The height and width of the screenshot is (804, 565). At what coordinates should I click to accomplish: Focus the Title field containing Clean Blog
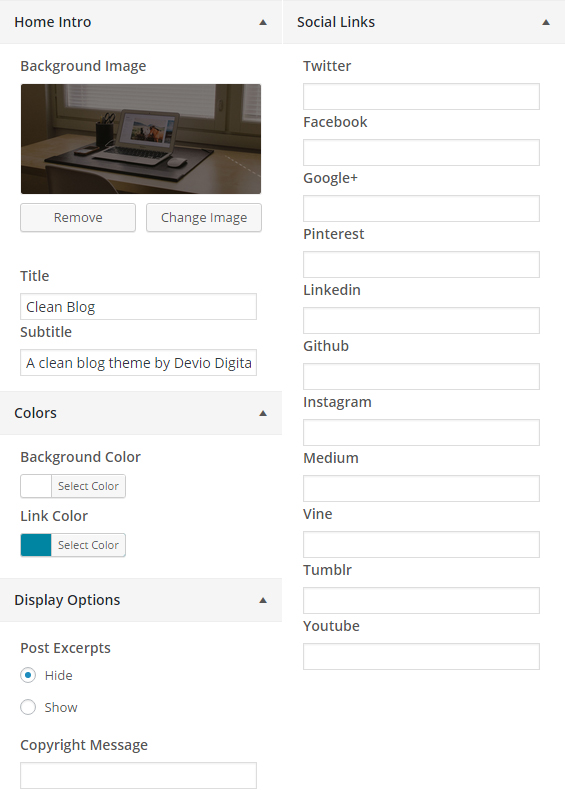point(138,307)
